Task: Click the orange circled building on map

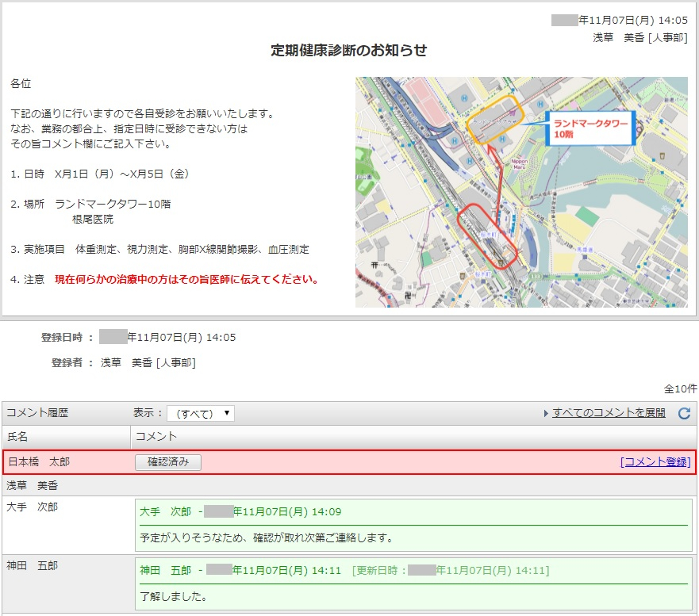Action: click(494, 118)
